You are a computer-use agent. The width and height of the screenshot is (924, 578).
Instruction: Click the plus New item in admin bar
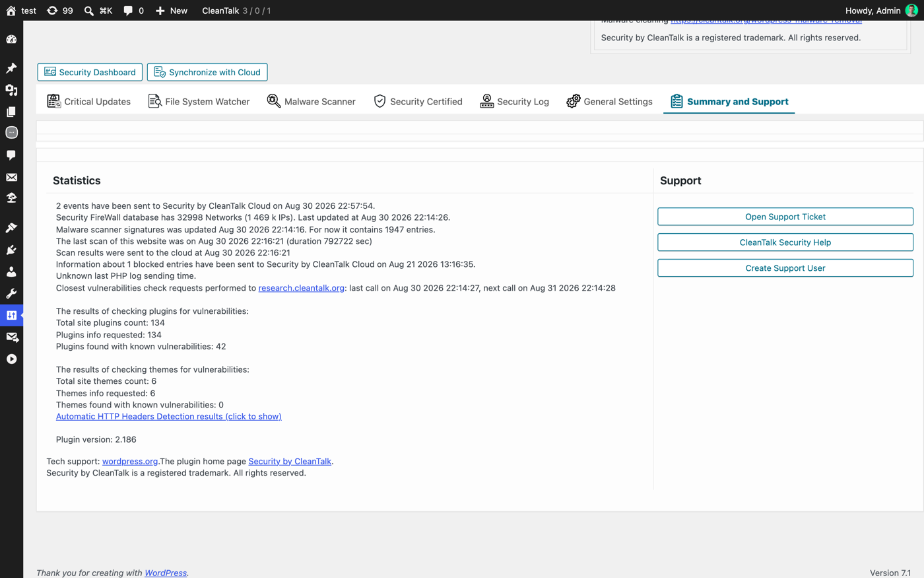click(x=171, y=11)
